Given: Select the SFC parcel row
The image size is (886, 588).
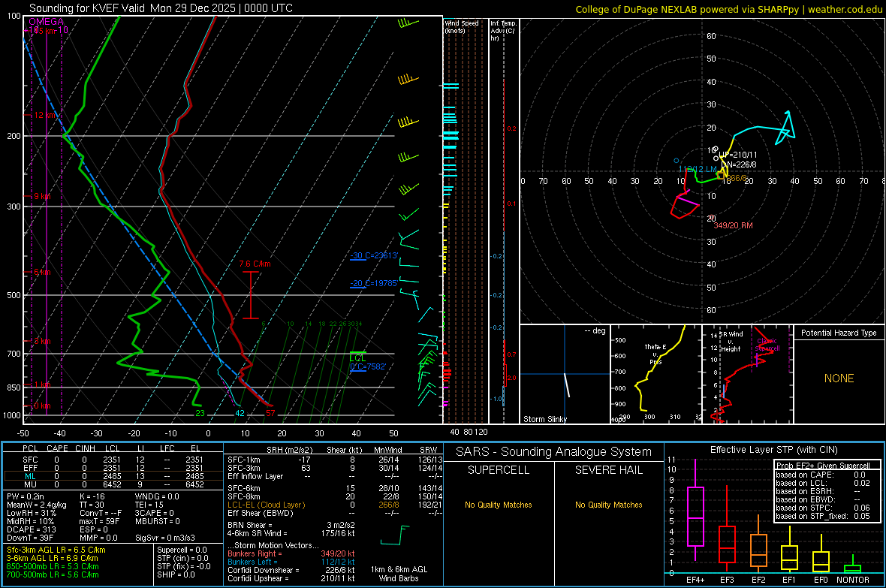Looking at the screenshot, I should [x=112, y=460].
